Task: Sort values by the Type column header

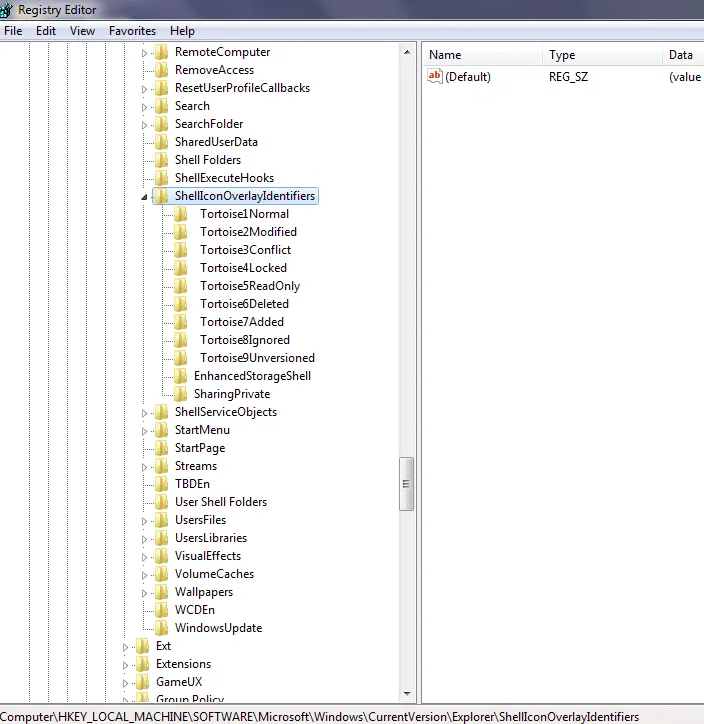Action: click(x=602, y=55)
